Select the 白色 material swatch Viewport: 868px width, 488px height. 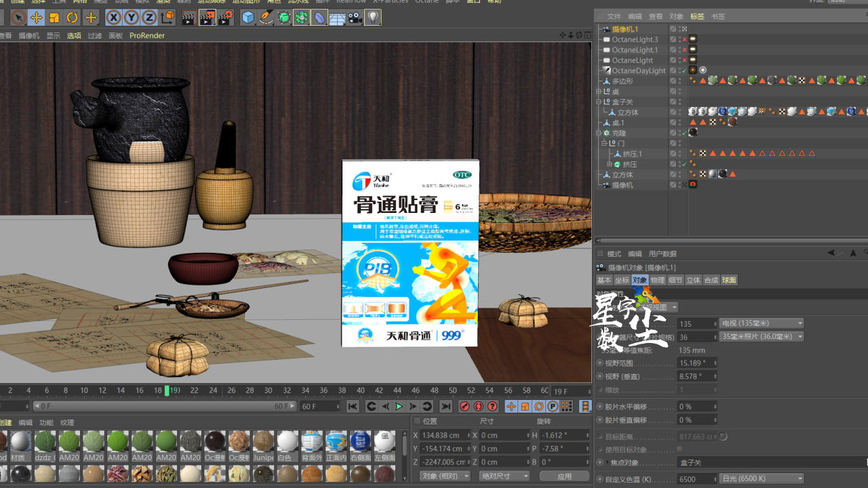[287, 445]
